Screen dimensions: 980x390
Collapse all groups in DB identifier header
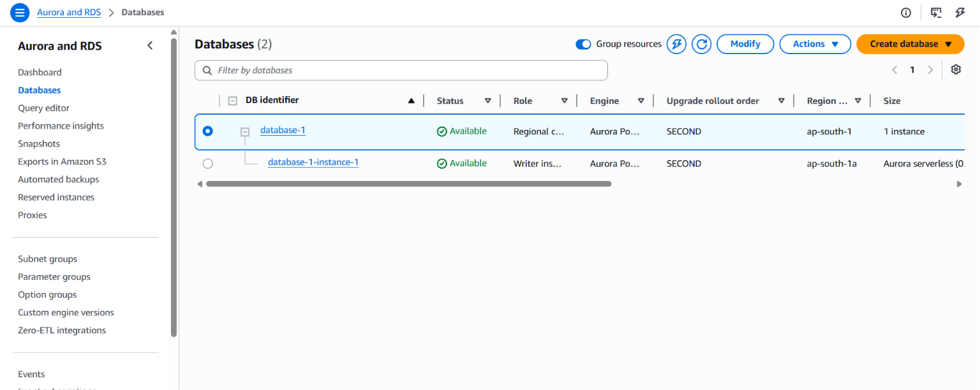pyautogui.click(x=233, y=101)
